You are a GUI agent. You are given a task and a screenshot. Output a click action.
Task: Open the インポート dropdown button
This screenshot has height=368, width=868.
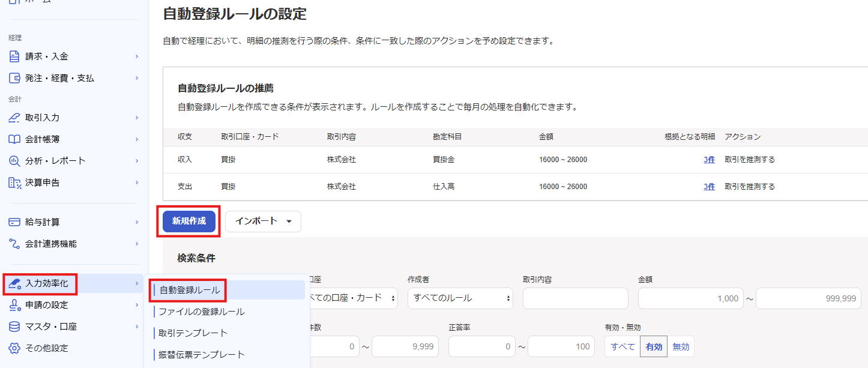coord(263,221)
